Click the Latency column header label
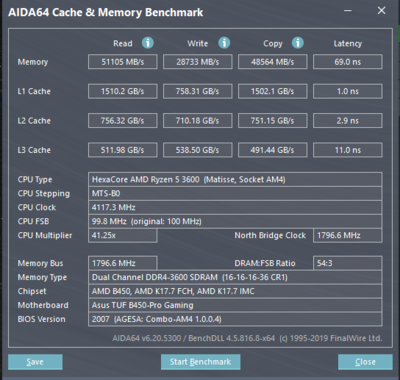Viewport: 400px width, 380px height. [348, 44]
